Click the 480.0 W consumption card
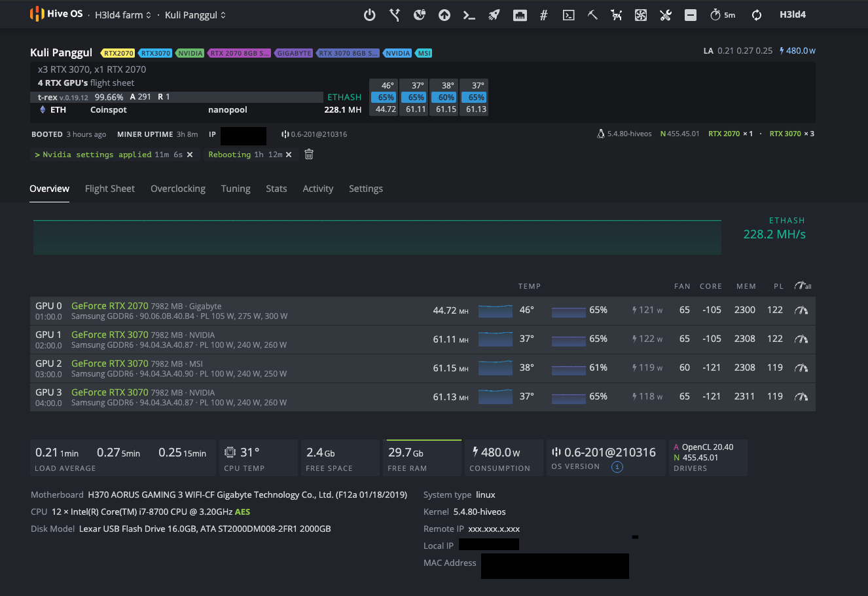Image resolution: width=868 pixels, height=596 pixels. click(x=503, y=458)
